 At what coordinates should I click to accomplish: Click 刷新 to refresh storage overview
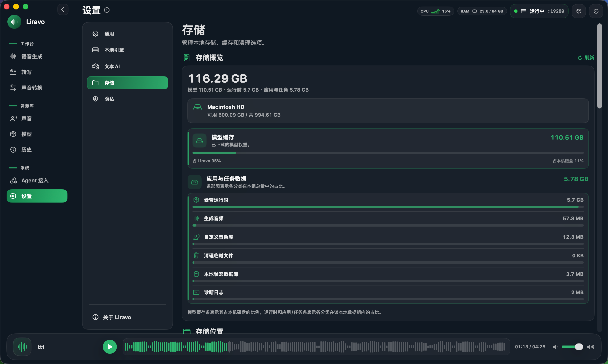pyautogui.click(x=586, y=58)
